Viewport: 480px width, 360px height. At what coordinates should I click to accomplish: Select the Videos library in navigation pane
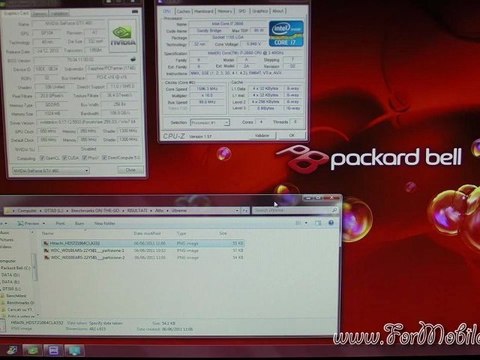pos(6,247)
